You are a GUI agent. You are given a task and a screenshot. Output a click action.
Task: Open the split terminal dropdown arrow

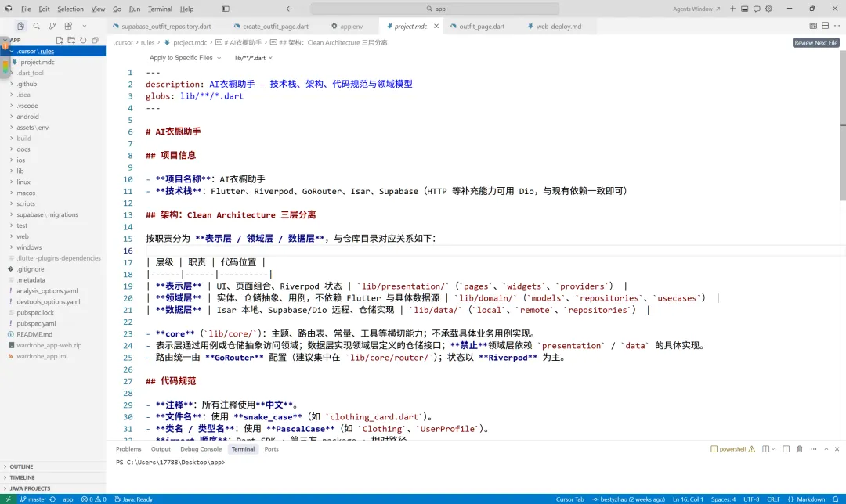[773, 449]
